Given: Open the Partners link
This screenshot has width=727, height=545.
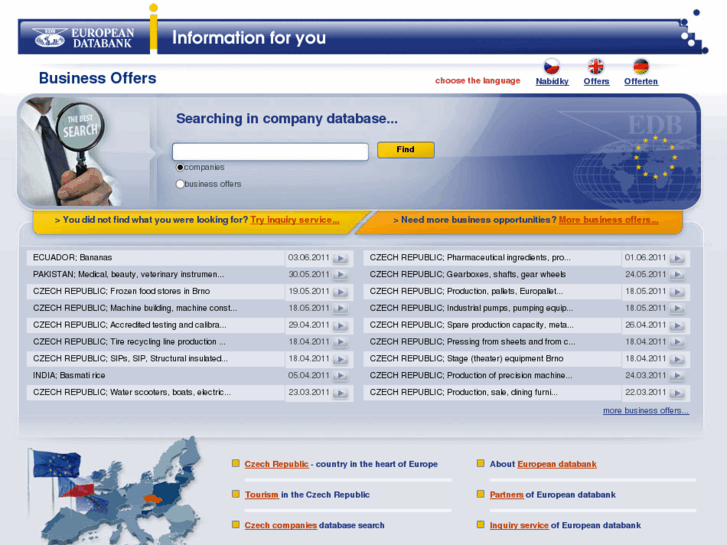Looking at the screenshot, I should 506,495.
